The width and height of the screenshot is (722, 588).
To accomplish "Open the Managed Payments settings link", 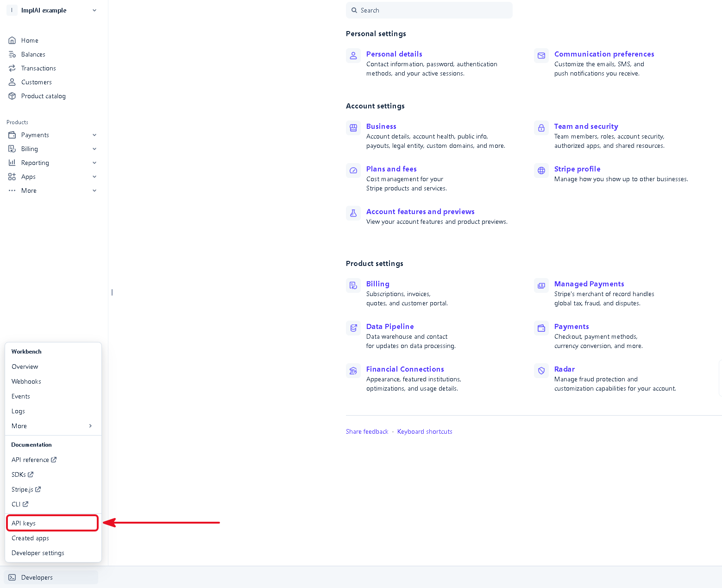I will click(589, 284).
